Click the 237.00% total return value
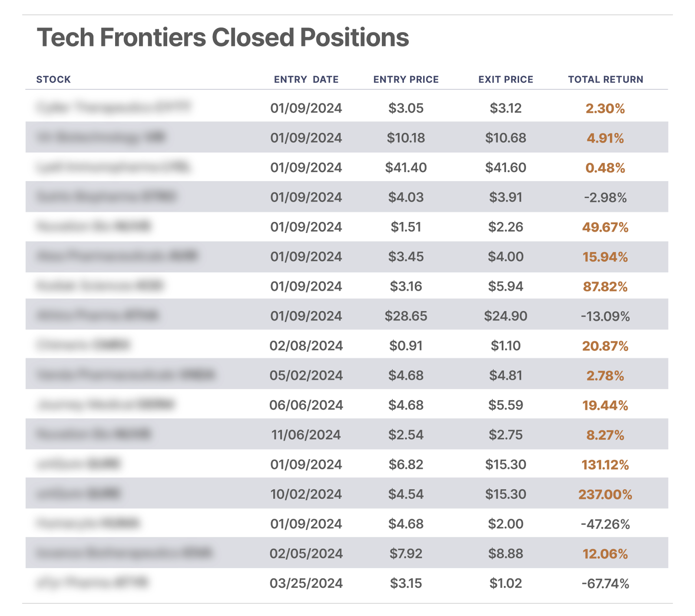The image size is (695, 616). click(x=605, y=494)
